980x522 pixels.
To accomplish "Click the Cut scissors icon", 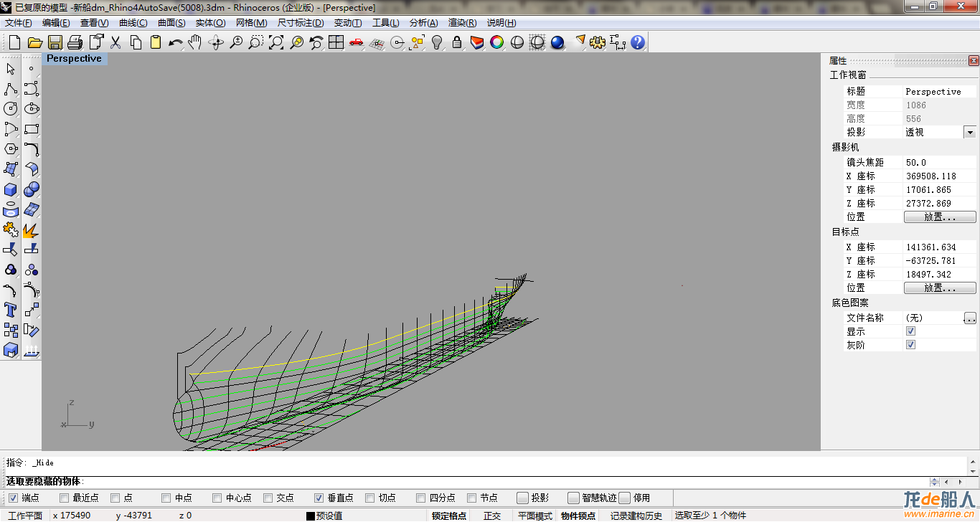I will (x=115, y=42).
